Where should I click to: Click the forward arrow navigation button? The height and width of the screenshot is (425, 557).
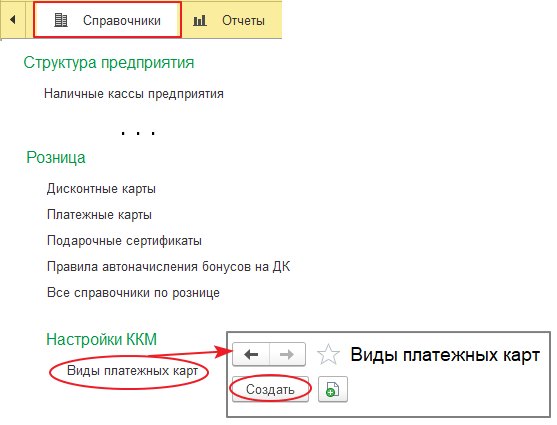(287, 354)
